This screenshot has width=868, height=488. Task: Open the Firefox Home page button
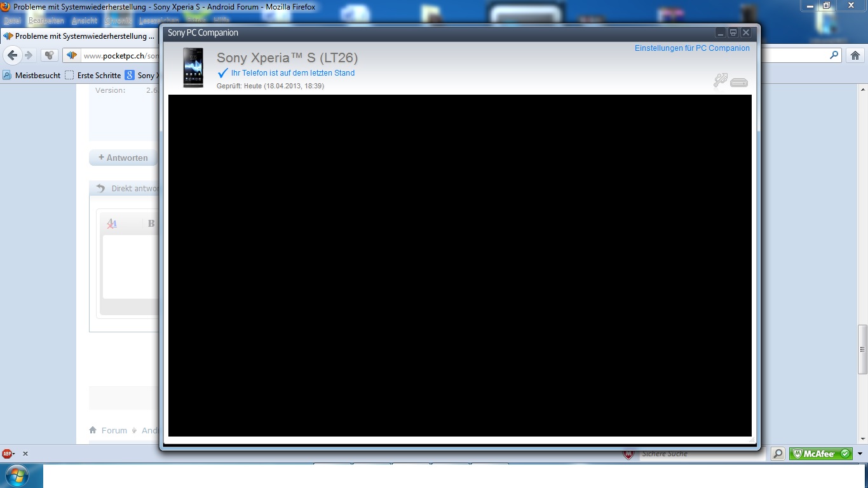pos(855,55)
